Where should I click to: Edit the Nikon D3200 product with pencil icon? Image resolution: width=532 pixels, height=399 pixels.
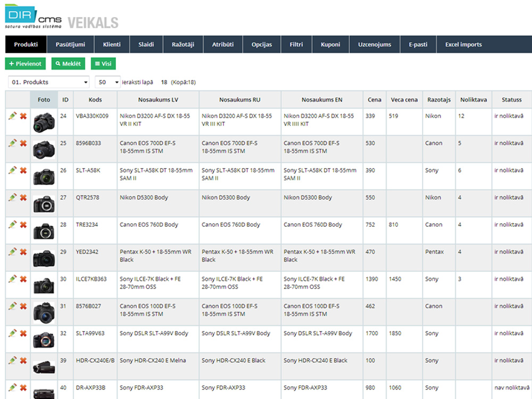(13, 116)
